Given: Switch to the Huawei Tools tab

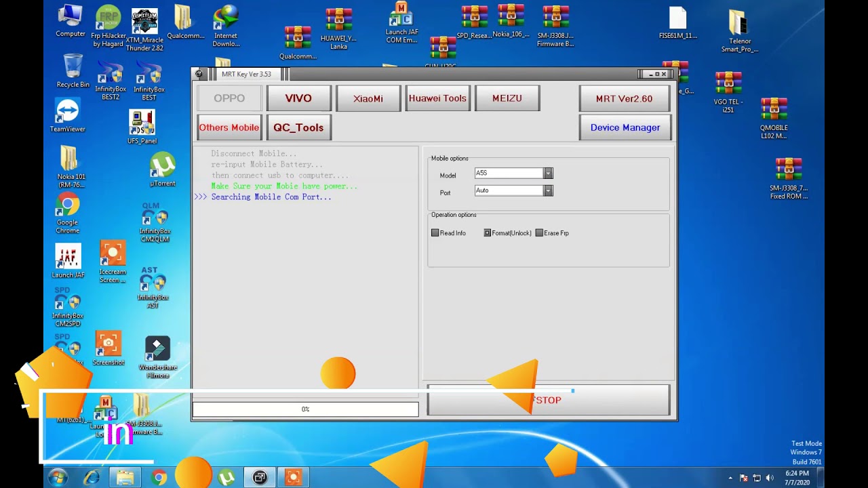Looking at the screenshot, I should click(x=437, y=98).
